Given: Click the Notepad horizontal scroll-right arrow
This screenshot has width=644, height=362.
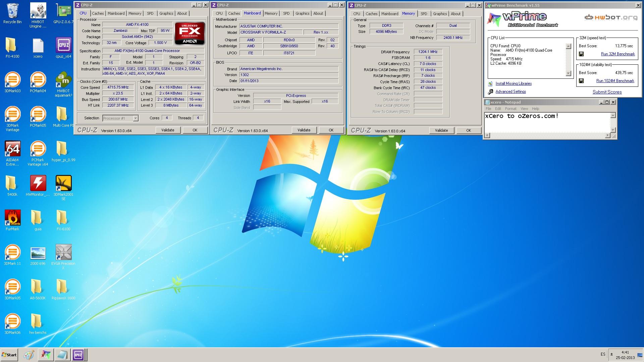Looking at the screenshot, I should [607, 135].
